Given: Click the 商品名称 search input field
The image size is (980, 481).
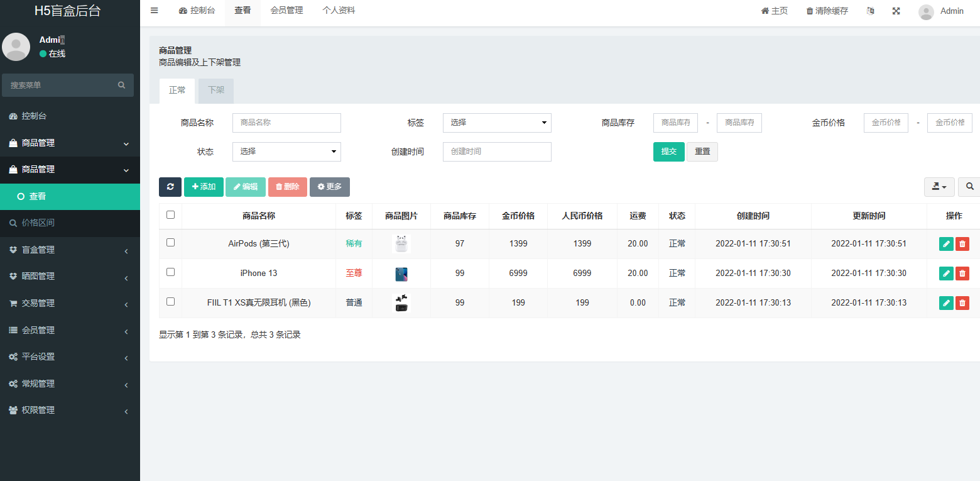Looking at the screenshot, I should (286, 123).
